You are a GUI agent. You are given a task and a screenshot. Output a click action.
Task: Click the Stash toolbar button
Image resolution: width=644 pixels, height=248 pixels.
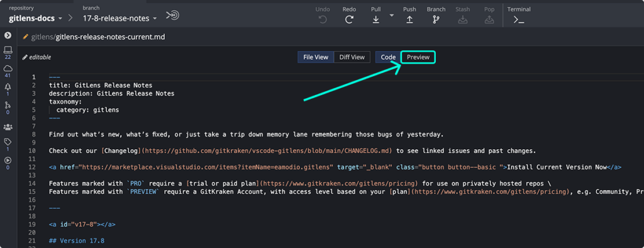tap(463, 15)
